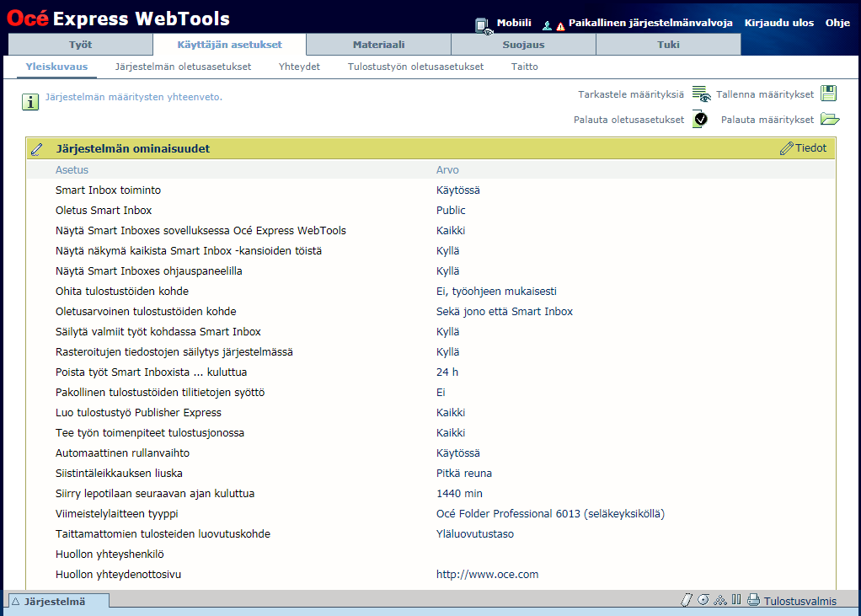
Task: Go to the Taitto subtab
Action: click(524, 67)
